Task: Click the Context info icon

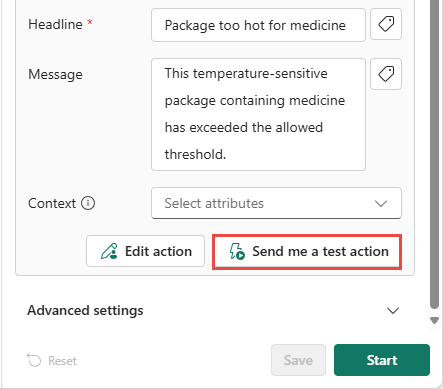Action: (x=88, y=203)
